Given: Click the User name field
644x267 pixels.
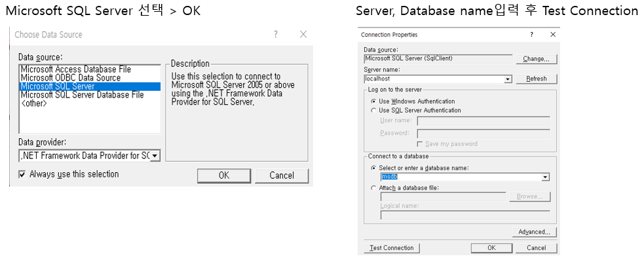Looking at the screenshot, I should [483, 121].
